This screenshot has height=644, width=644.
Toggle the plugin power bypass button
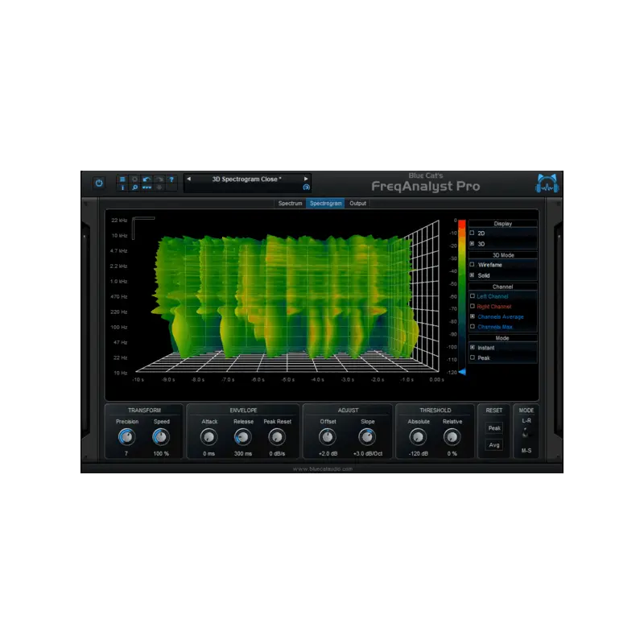(x=99, y=184)
